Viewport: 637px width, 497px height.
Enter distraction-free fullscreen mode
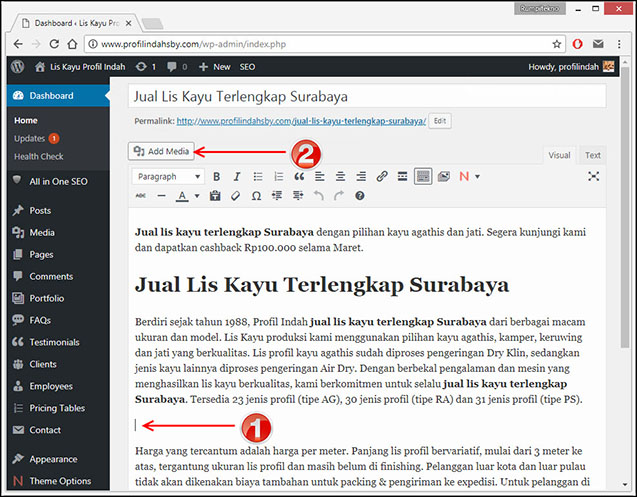594,176
